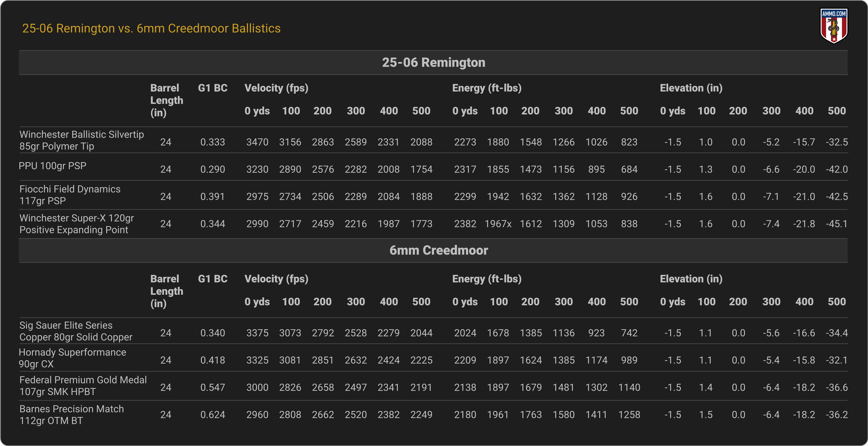Click 'Winchester Ballistic Silvertip 85gr Polymer Tip' row name
The image size is (868, 446).
coord(82,140)
